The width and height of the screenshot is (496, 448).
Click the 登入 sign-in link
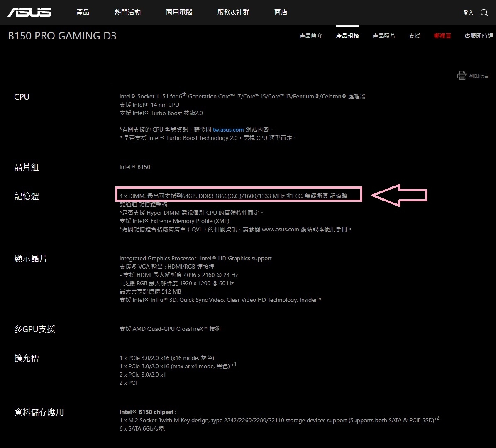[468, 12]
